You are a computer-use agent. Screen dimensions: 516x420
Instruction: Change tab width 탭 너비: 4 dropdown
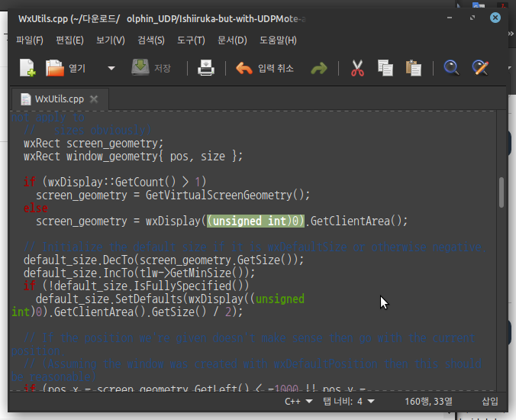[x=349, y=401]
